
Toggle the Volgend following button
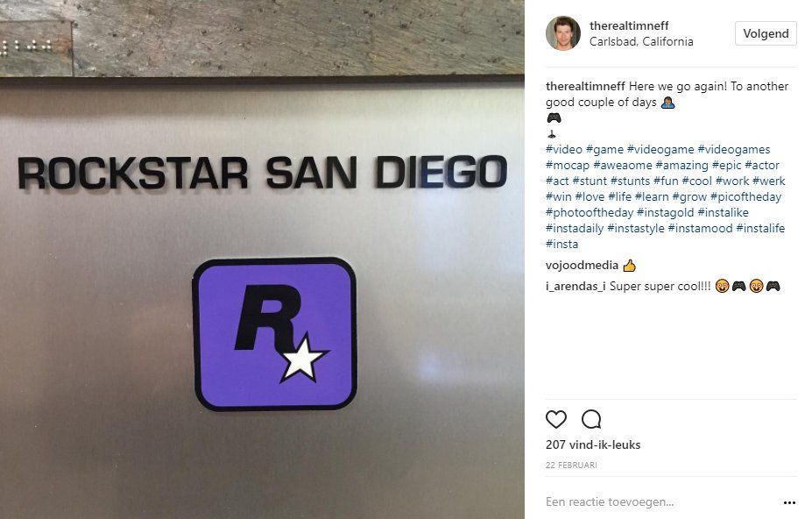766,33
